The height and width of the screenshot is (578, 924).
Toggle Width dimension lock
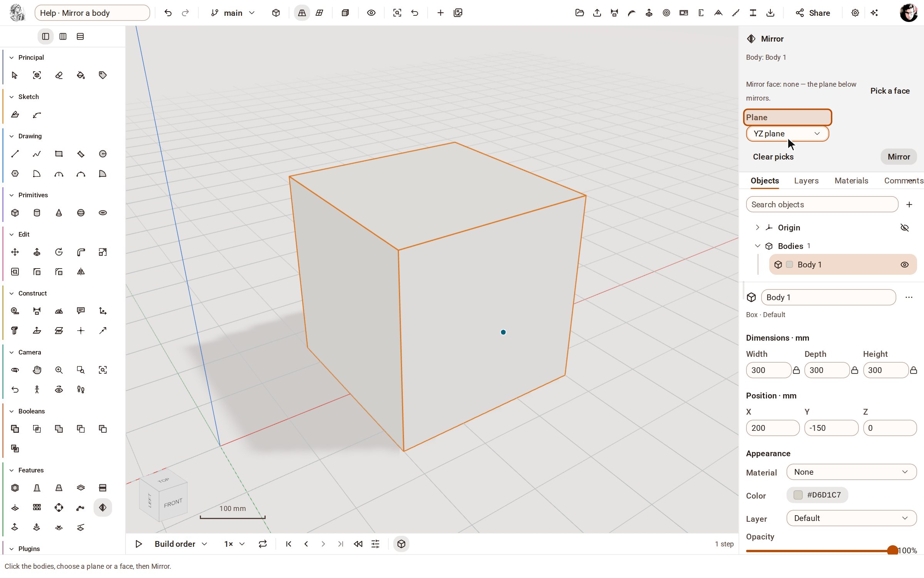(797, 370)
